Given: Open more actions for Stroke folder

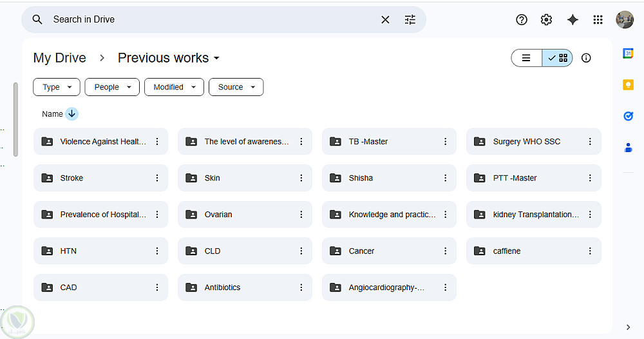Looking at the screenshot, I should click(157, 178).
